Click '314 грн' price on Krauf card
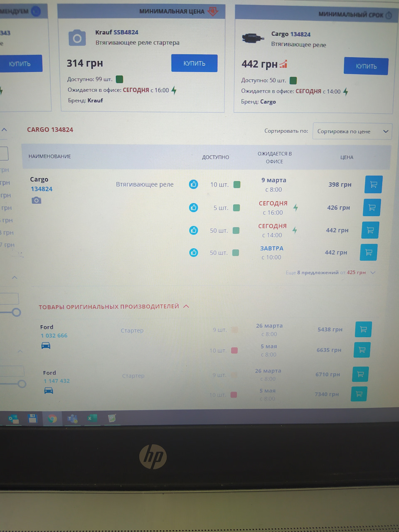Image resolution: width=399 pixels, height=532 pixels. pos(85,63)
